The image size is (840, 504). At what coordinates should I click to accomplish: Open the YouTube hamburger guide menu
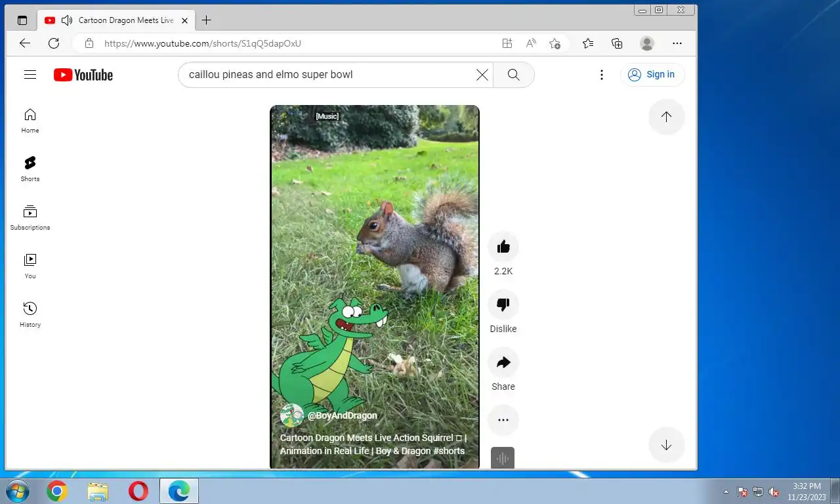coord(30,75)
